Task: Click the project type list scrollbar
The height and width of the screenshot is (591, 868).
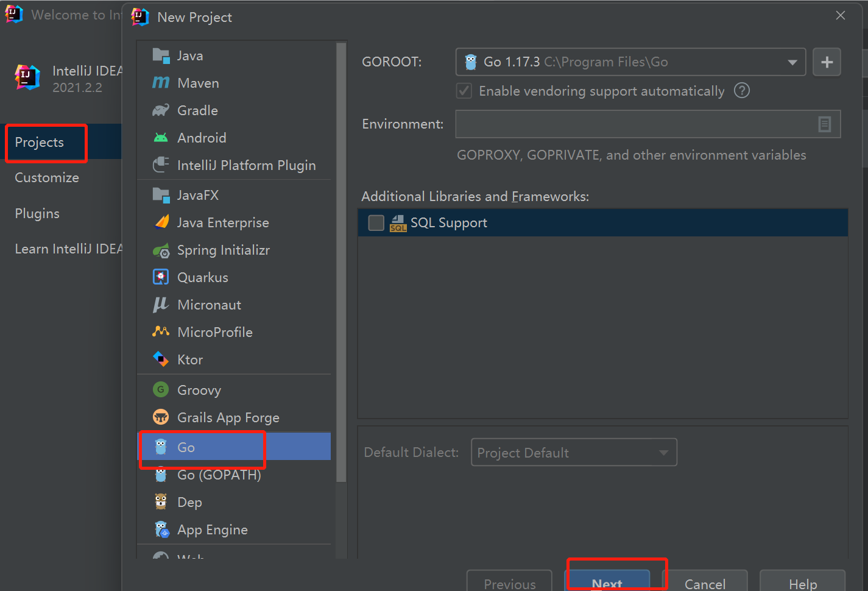Action: (341, 262)
